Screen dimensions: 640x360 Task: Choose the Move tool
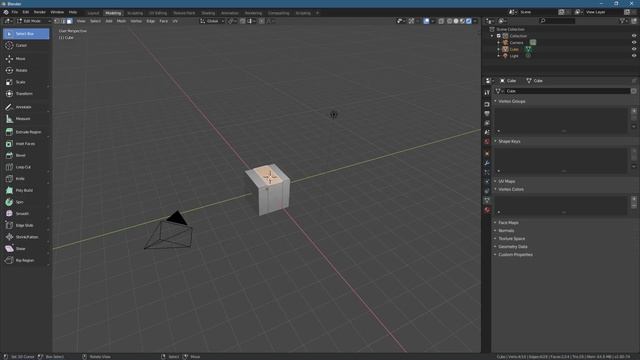pos(26,59)
